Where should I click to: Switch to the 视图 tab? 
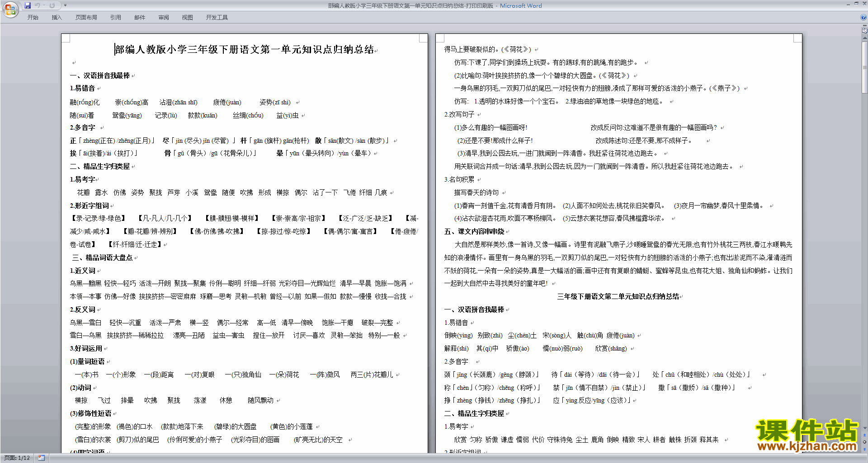[x=188, y=18]
